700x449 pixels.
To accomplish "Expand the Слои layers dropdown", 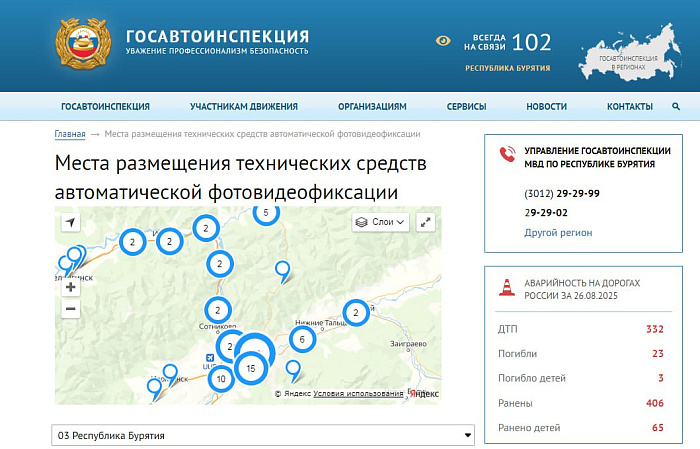I will (380, 222).
